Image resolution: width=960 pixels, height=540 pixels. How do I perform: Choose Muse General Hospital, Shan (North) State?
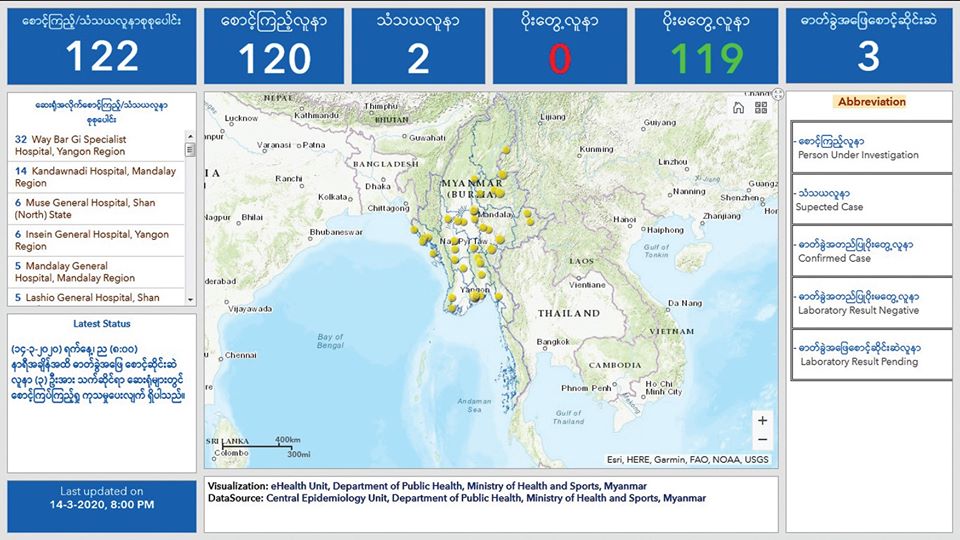click(97, 209)
